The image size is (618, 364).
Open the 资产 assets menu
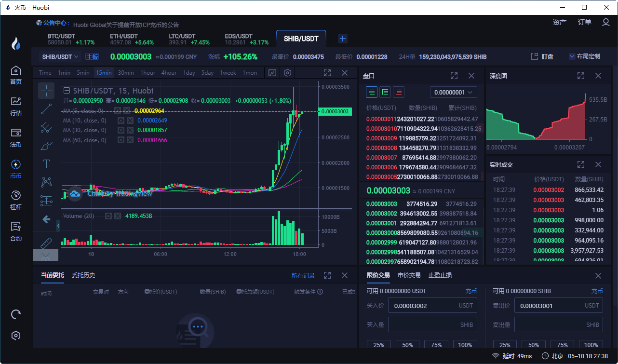point(560,22)
